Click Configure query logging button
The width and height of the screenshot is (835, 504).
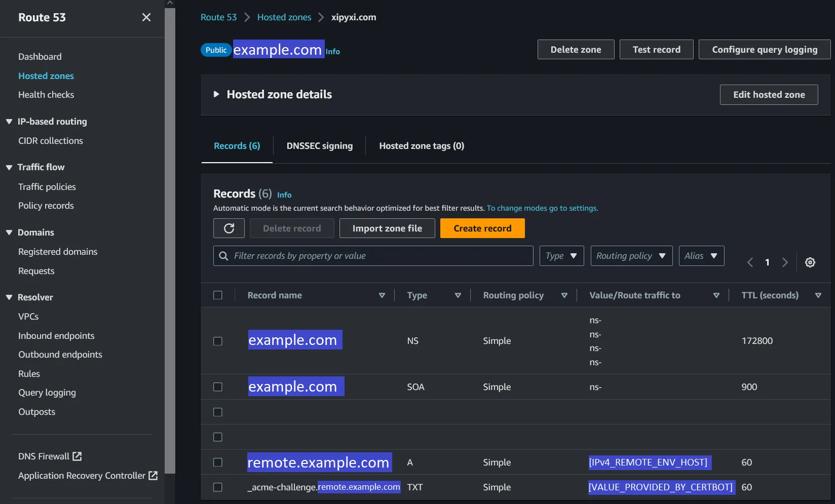[765, 50]
